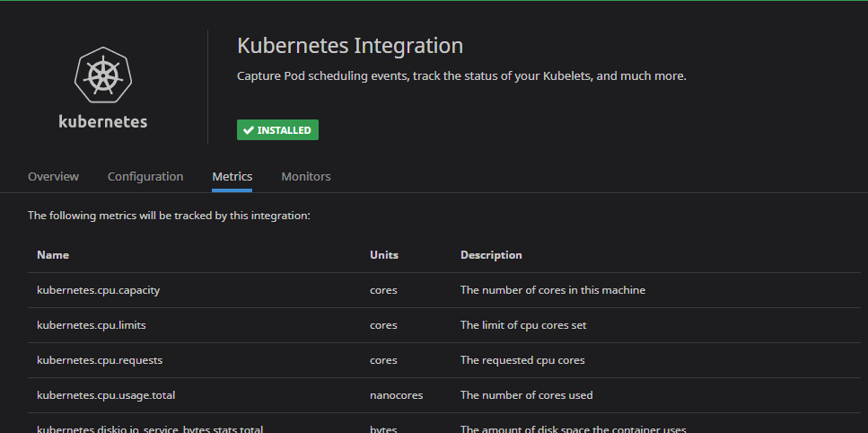868x433 pixels.
Task: Go to the Monitors tab
Action: [305, 177]
